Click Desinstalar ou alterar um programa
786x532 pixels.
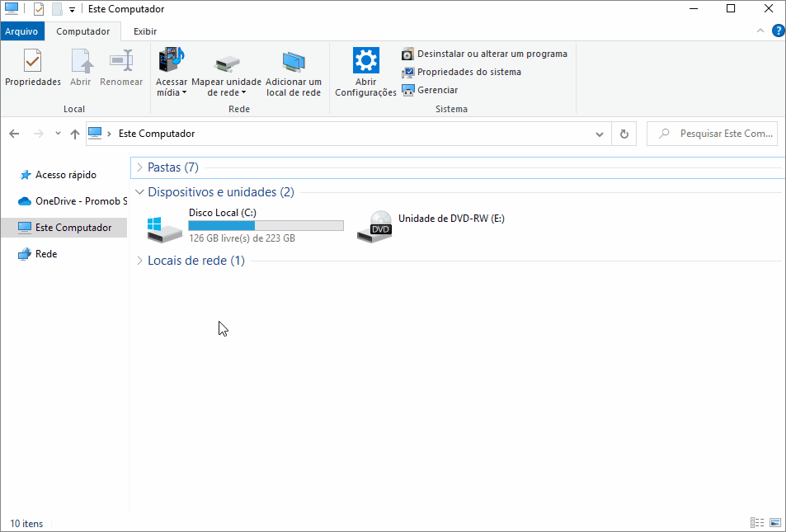tap(485, 54)
